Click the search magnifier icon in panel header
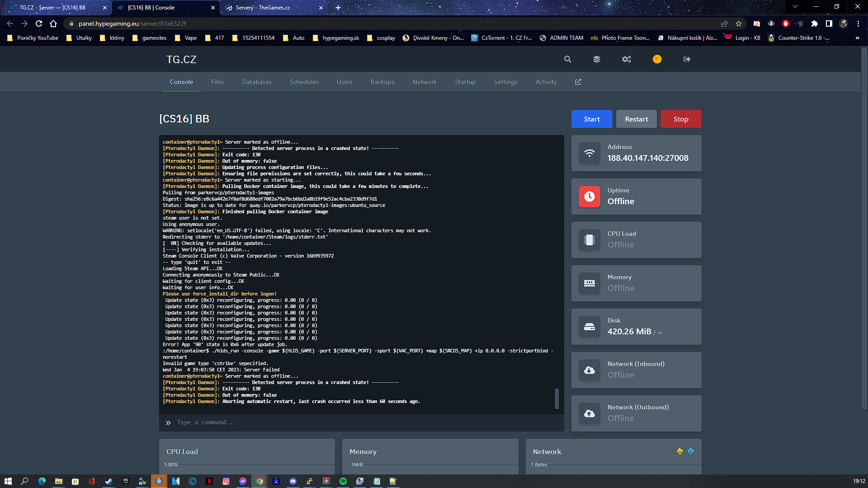868x488 pixels. 568,59
